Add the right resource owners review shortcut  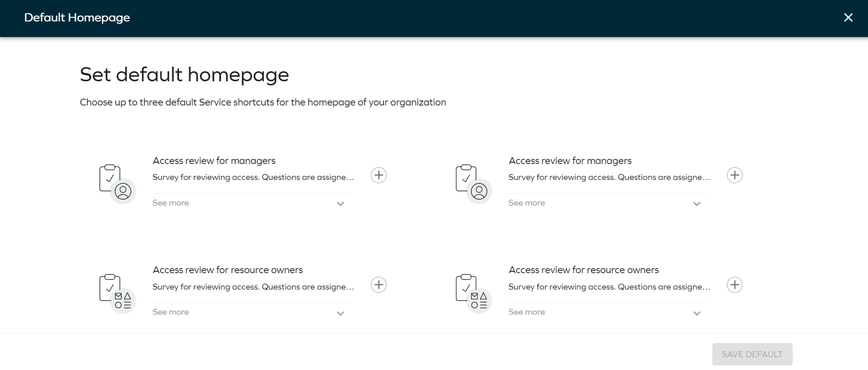tap(734, 285)
